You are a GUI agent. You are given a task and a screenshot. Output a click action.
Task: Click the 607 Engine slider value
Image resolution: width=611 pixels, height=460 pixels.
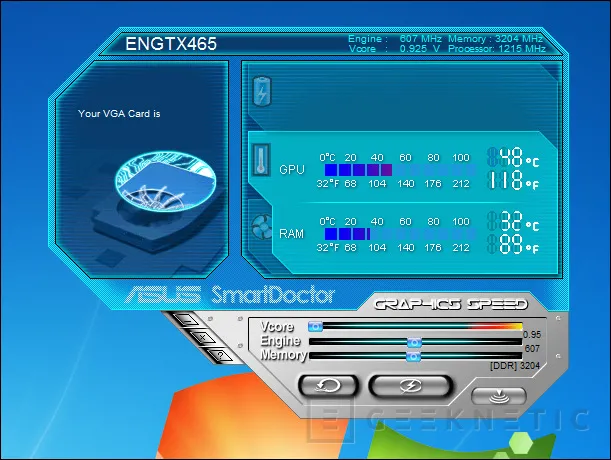coord(532,348)
